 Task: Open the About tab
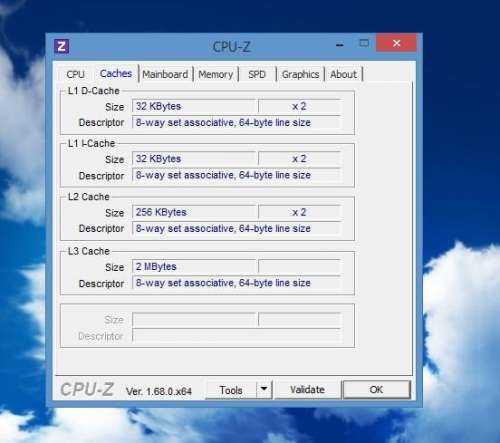point(343,74)
